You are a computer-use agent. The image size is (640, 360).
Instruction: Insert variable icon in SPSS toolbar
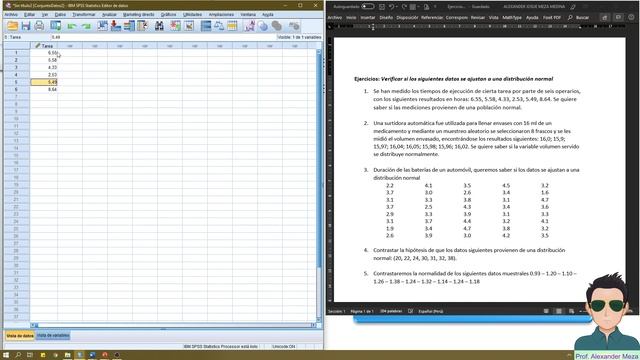point(189,26)
